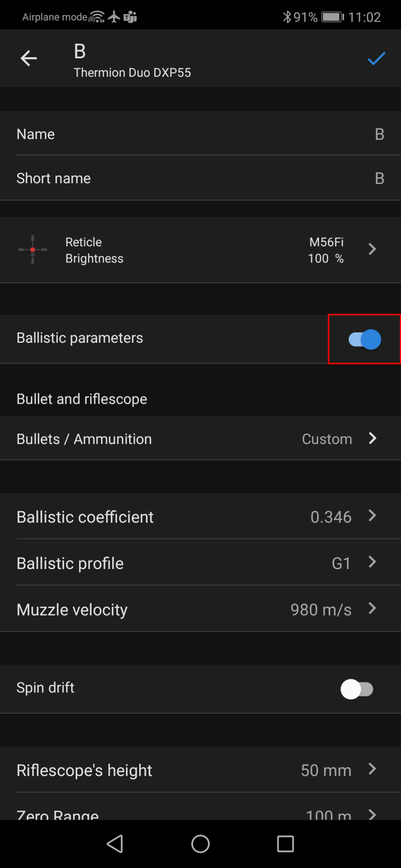Tap the back arrow icon
This screenshot has width=401, height=868.
click(29, 59)
